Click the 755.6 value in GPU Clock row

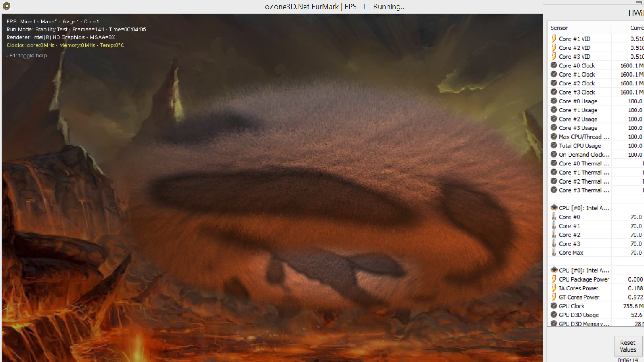pyautogui.click(x=630, y=306)
